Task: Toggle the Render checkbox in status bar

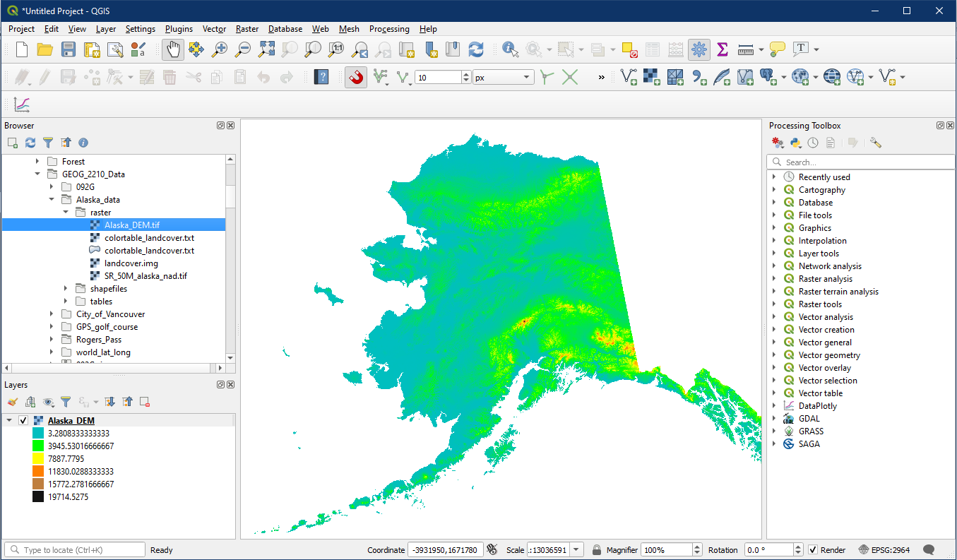Action: point(813,550)
